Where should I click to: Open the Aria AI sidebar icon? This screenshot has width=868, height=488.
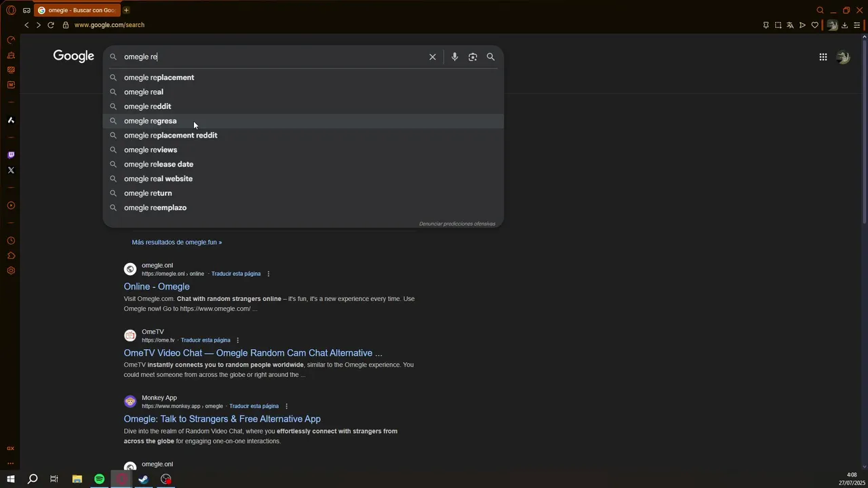click(x=11, y=120)
